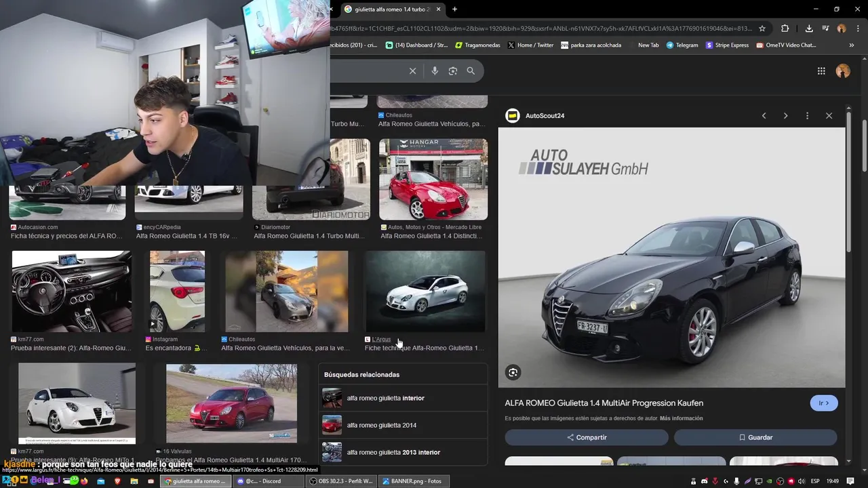Viewport: 868px width, 488px height.
Task: Open the Chrome three-dot menu
Action: (857, 28)
